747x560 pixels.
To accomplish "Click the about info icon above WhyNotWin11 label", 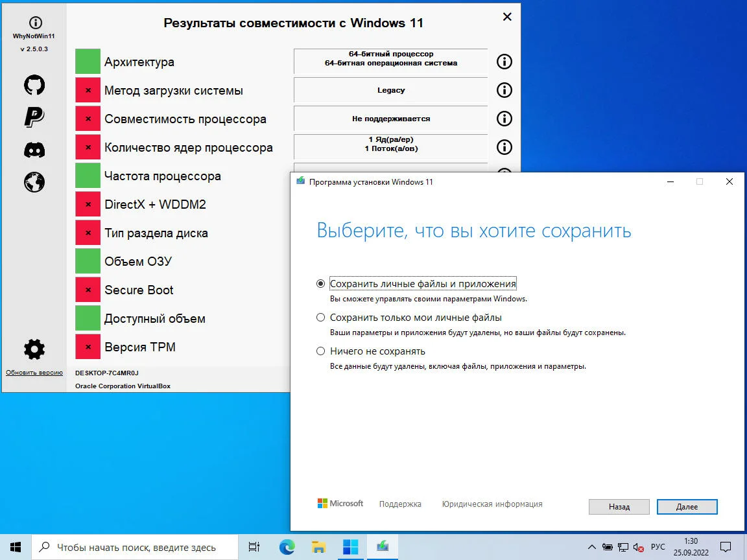I will [x=35, y=23].
